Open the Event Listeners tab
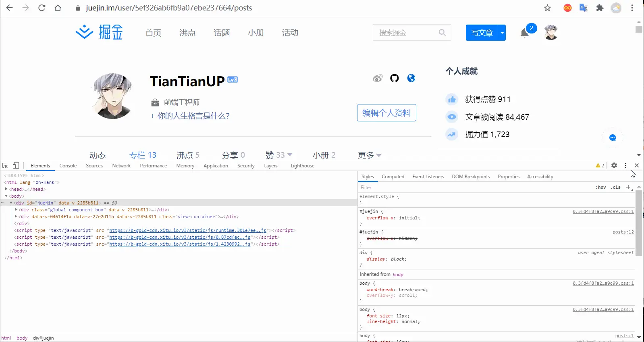 pos(428,177)
